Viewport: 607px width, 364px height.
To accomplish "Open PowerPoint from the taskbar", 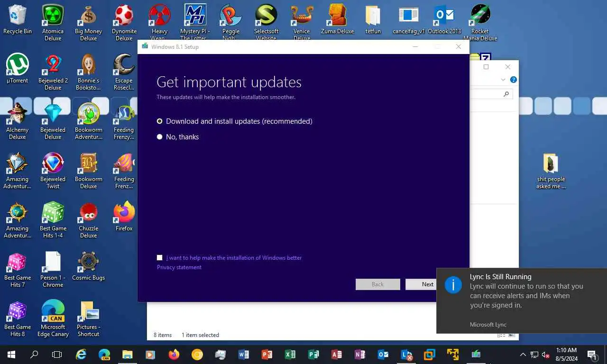I will point(267,355).
